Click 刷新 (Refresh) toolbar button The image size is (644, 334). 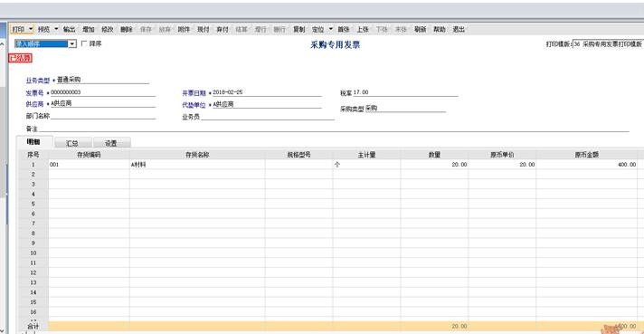pyautogui.click(x=421, y=29)
